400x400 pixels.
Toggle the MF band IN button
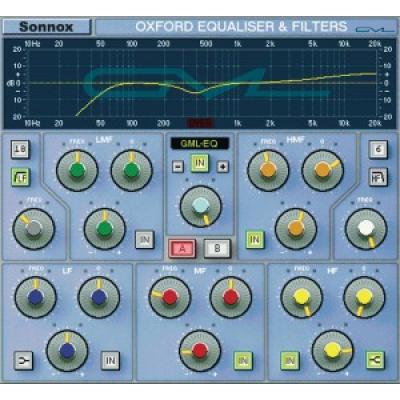(243, 361)
